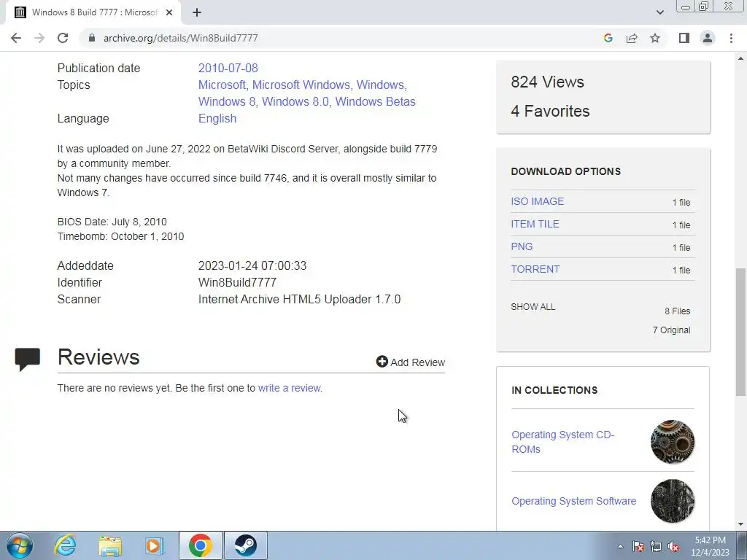
Task: Click the Google search icon in address bar
Action: click(608, 38)
